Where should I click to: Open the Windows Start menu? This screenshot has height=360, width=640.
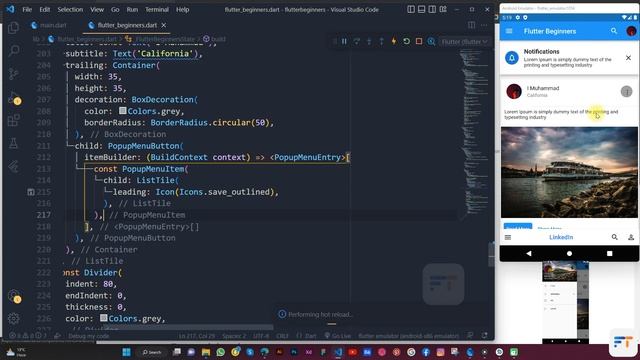tap(126, 352)
